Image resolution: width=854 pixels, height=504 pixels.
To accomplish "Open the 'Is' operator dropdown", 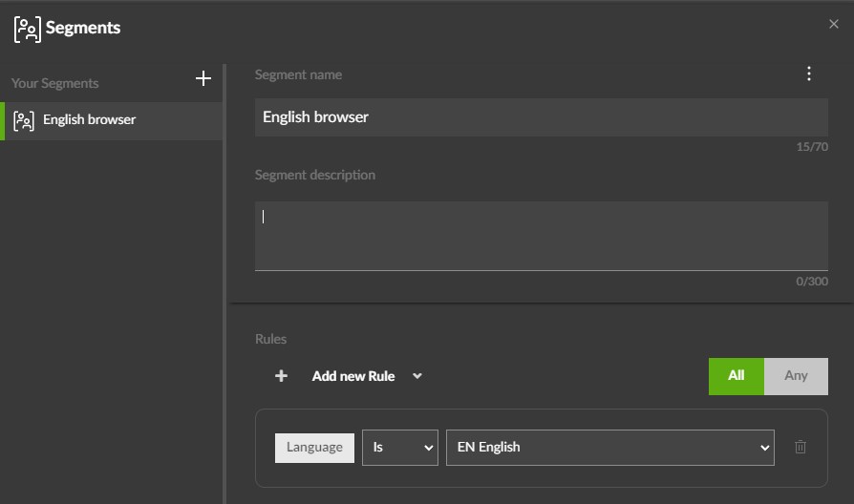I will click(x=399, y=447).
